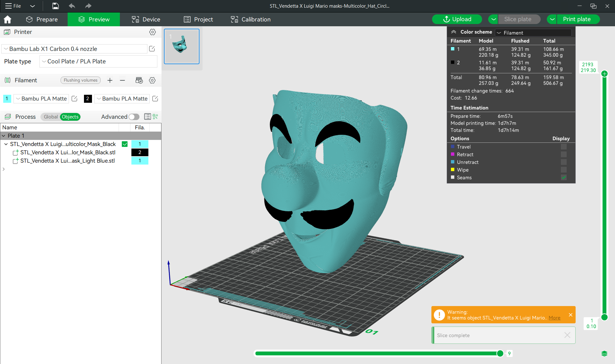Viewport: 615px width, 364px height.
Task: Uncheck the STL_Vendetta mask object checkbox
Action: (x=125, y=144)
